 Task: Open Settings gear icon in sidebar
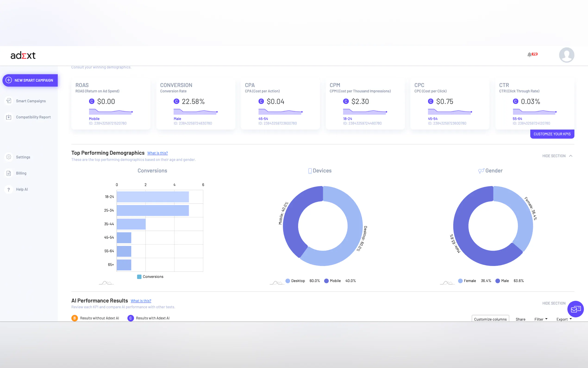point(9,157)
